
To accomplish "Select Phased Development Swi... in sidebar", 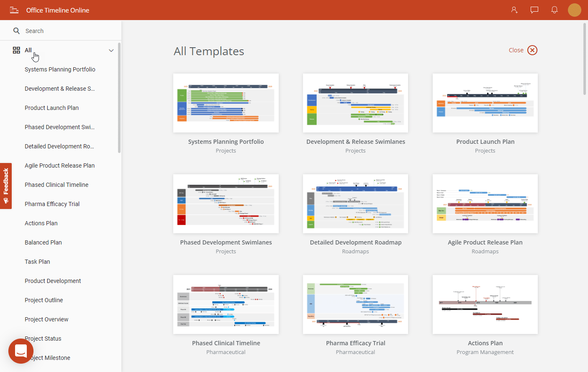I will (x=60, y=127).
